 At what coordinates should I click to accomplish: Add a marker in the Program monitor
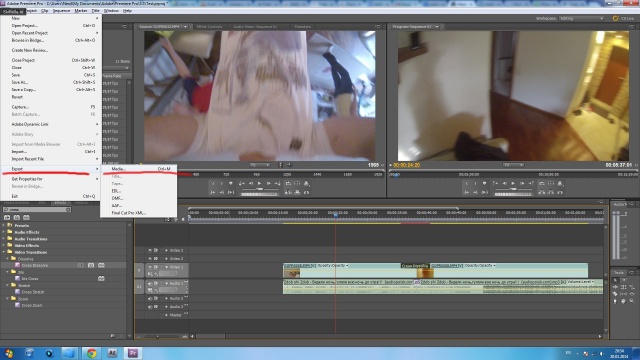pyautogui.click(x=484, y=184)
